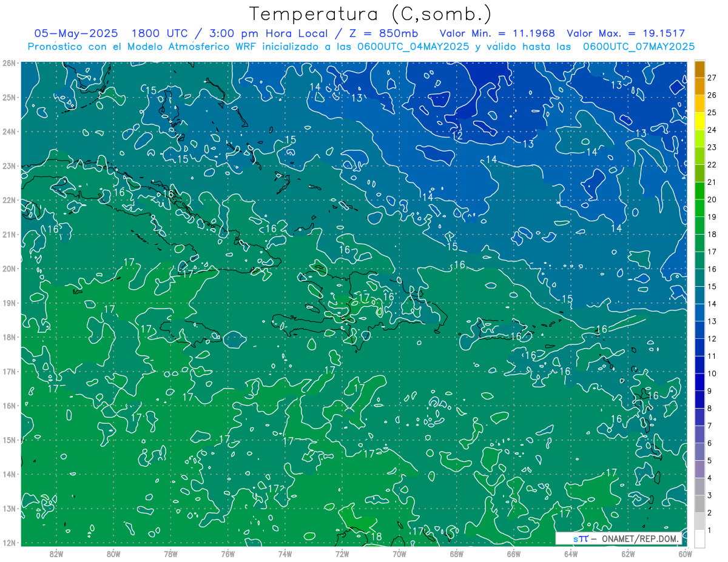This screenshot has width=728, height=562.
Task: Click the "82W" longitude axis label
Action: 56,554
